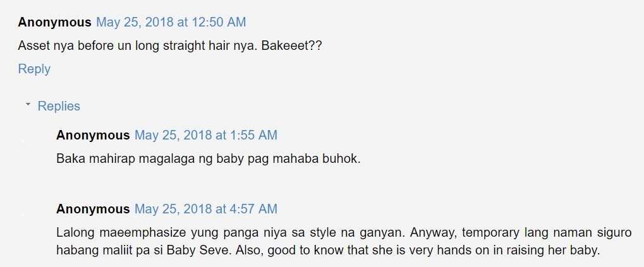The width and height of the screenshot is (644, 267).
Task: Open the Reply link under the first comment
Action: pos(34,69)
